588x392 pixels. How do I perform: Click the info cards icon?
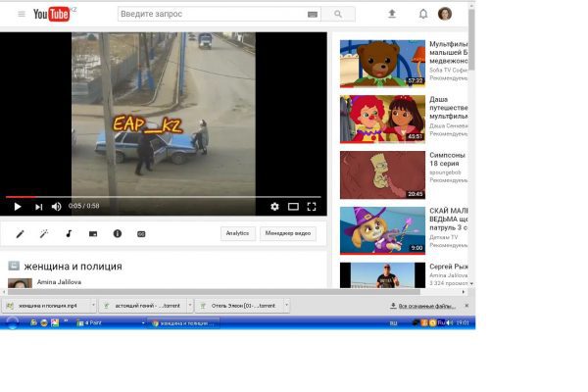pos(117,234)
